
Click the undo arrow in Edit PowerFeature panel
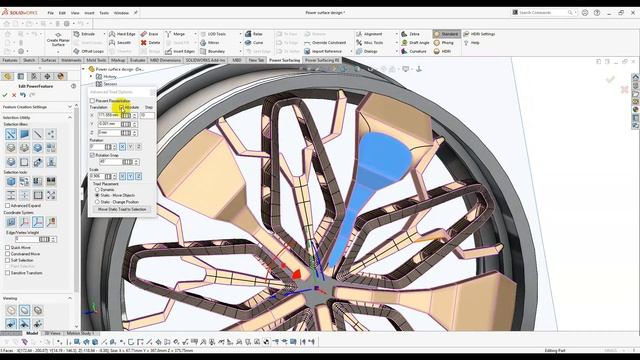click(23, 95)
